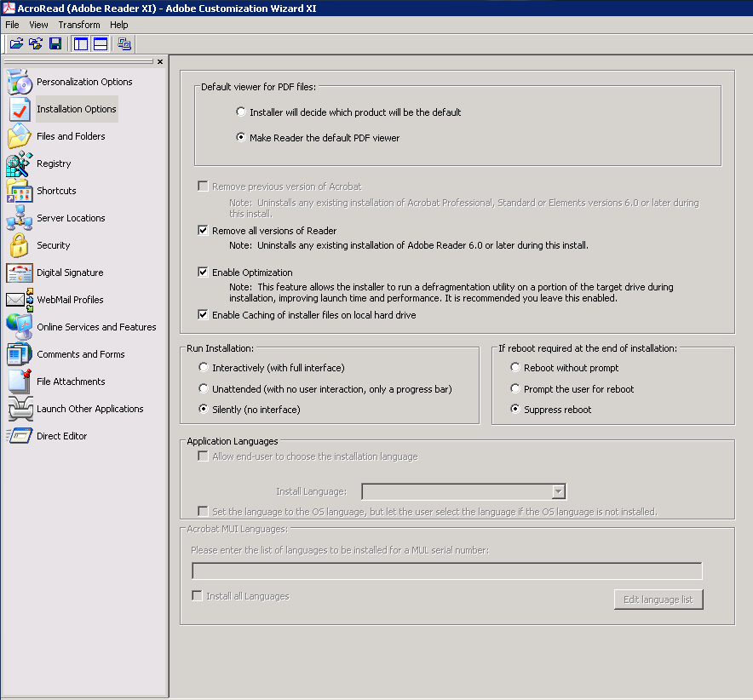Open the WebMail Profiles envelope icon

click(19, 300)
